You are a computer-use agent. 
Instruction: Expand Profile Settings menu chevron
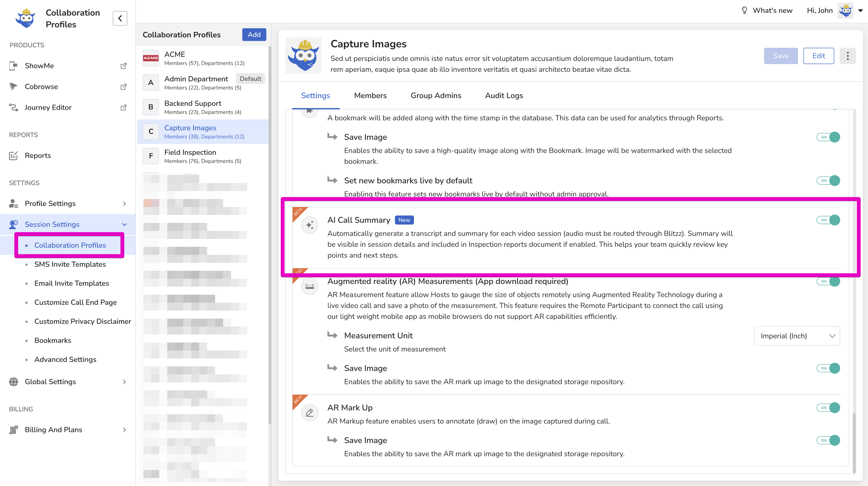pyautogui.click(x=124, y=204)
